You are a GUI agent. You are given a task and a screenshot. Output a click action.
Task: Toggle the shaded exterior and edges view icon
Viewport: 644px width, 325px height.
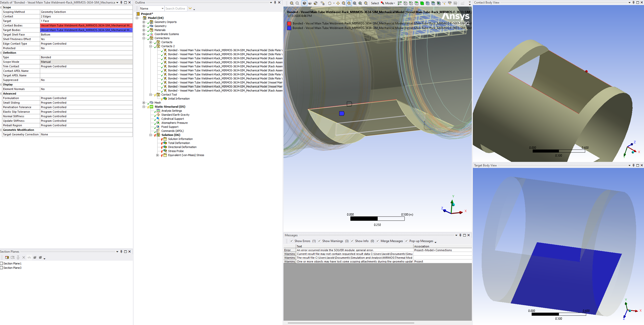[x=304, y=3]
